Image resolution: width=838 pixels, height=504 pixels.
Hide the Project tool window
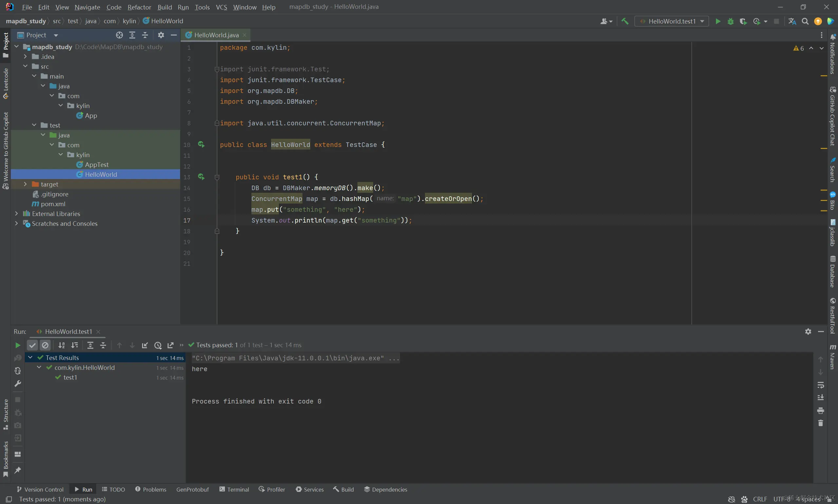[x=173, y=35]
